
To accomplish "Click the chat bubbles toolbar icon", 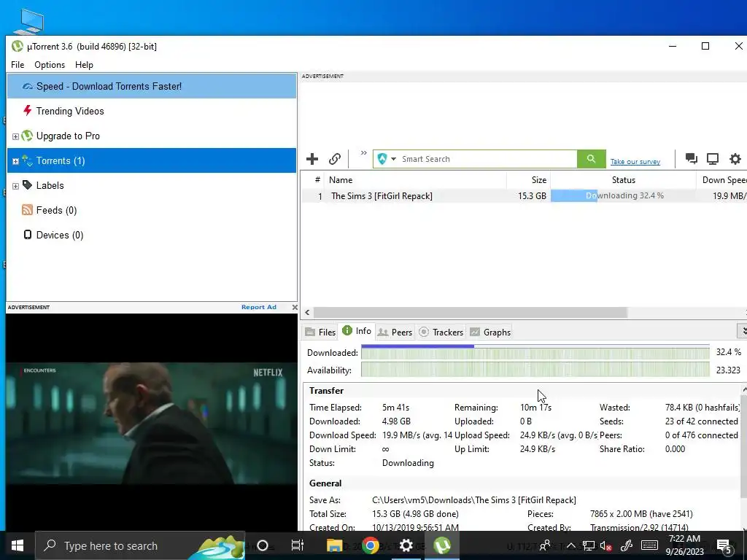I will pos(692,158).
